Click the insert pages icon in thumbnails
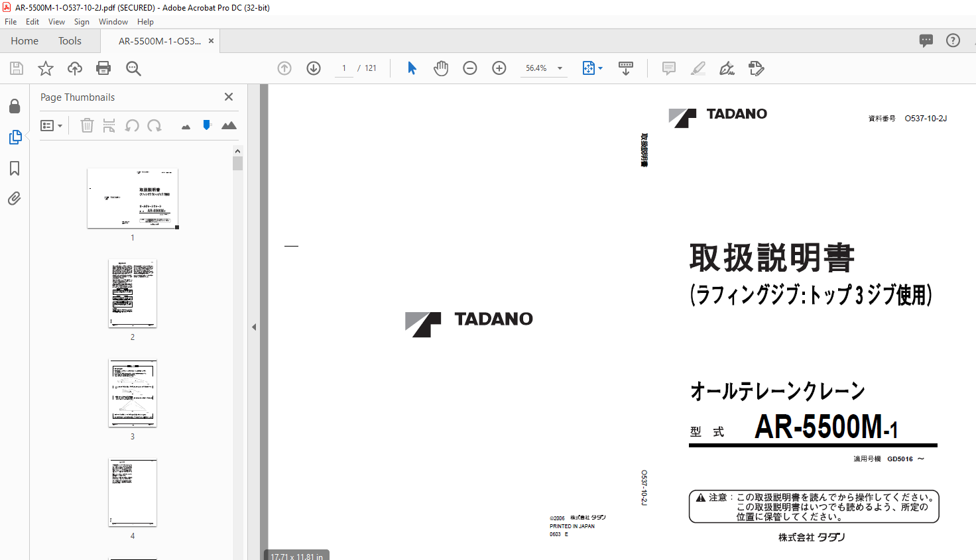Image resolution: width=976 pixels, height=560 pixels. [x=109, y=125]
